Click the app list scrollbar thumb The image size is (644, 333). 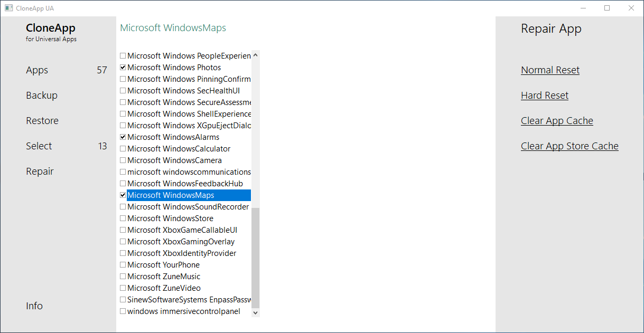256,258
